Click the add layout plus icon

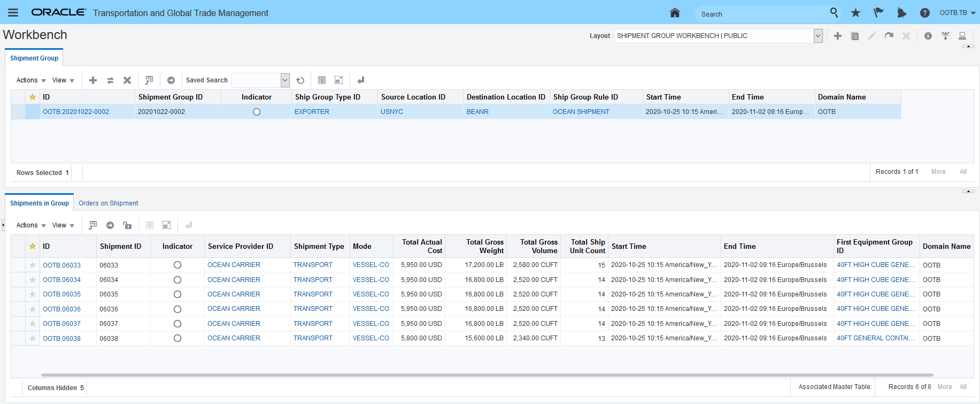click(x=838, y=36)
